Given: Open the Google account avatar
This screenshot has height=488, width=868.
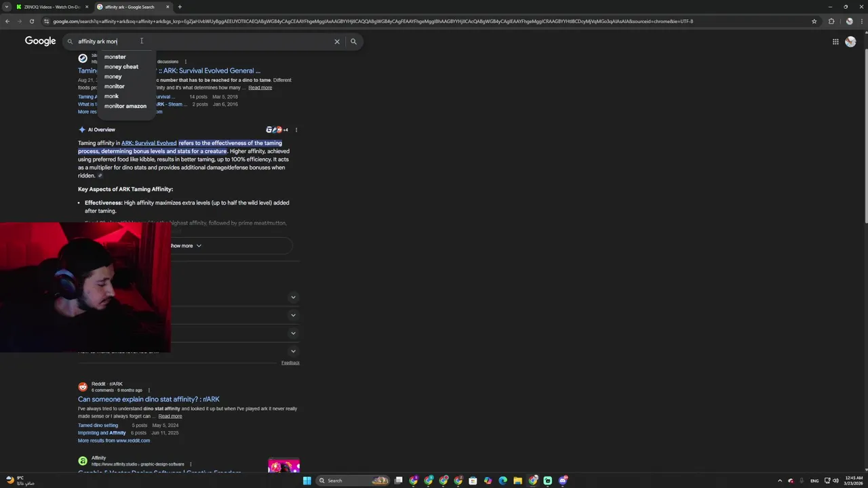Looking at the screenshot, I should click(x=850, y=41).
